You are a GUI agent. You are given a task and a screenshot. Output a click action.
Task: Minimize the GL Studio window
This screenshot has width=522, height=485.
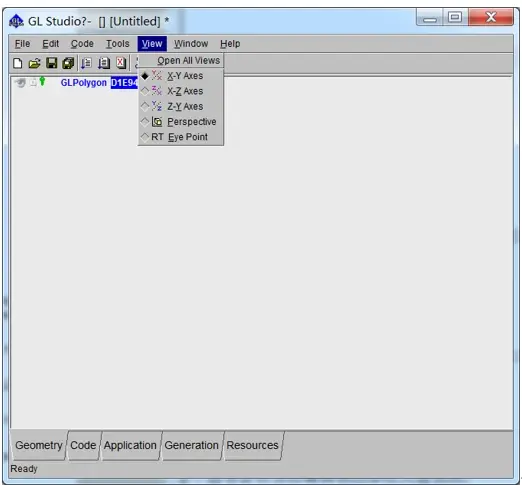pos(429,17)
